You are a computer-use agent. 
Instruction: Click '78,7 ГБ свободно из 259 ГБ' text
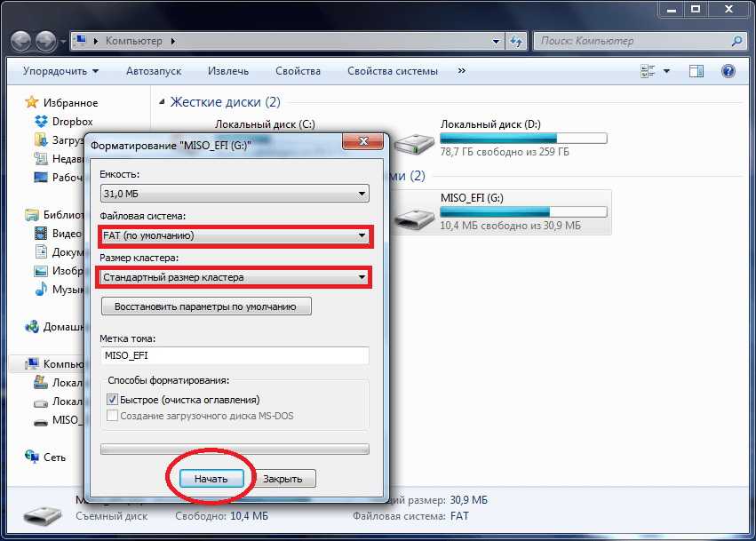click(505, 152)
